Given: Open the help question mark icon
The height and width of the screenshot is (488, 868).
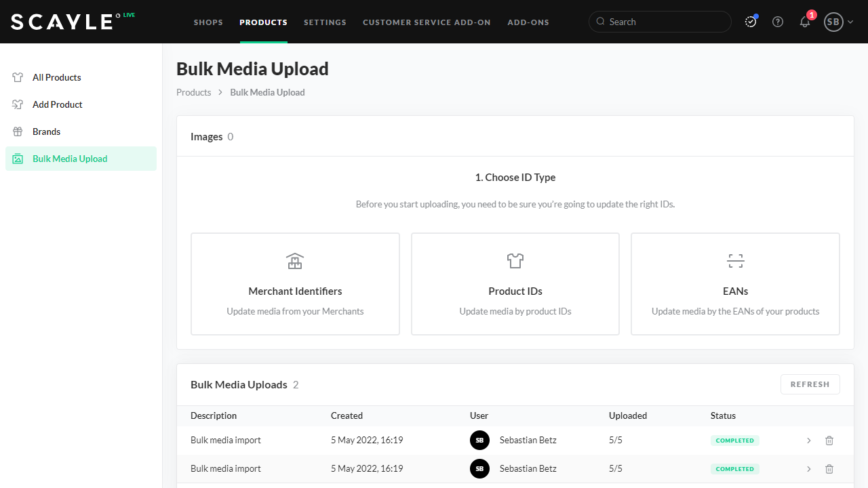Looking at the screenshot, I should (778, 22).
